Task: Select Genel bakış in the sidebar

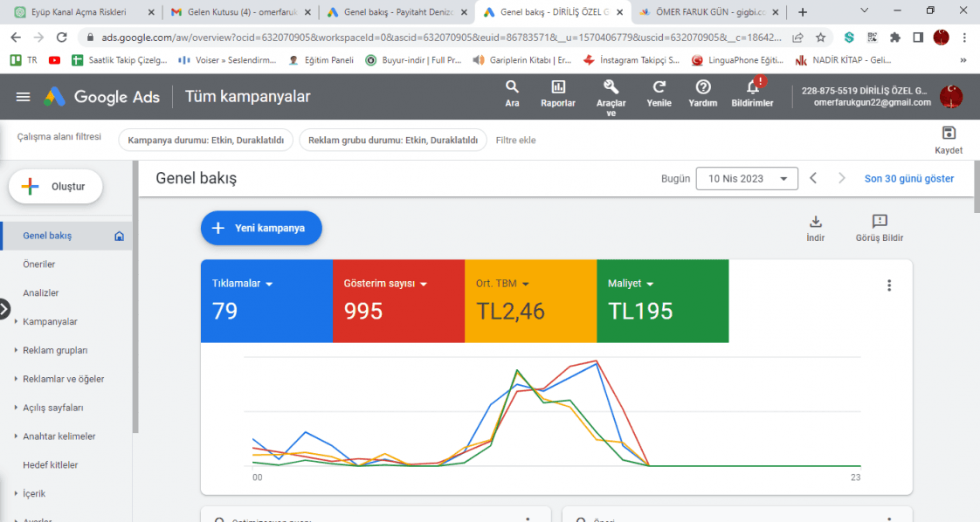Action: pos(66,236)
